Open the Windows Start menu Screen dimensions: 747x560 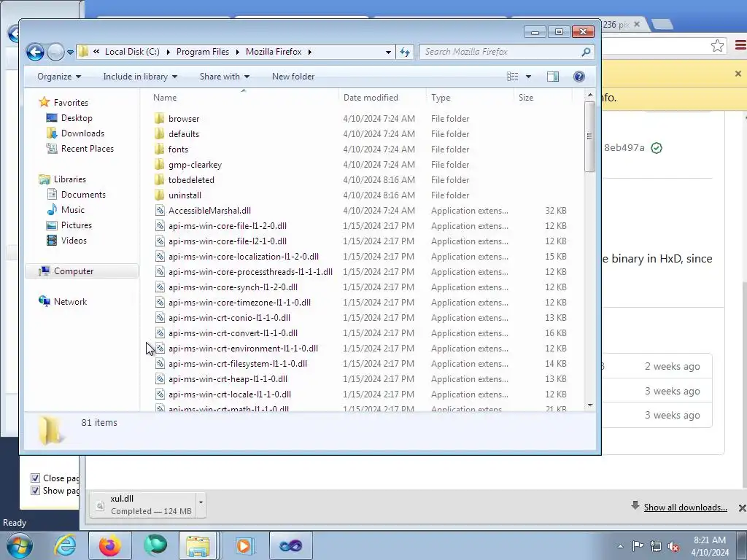click(x=19, y=545)
